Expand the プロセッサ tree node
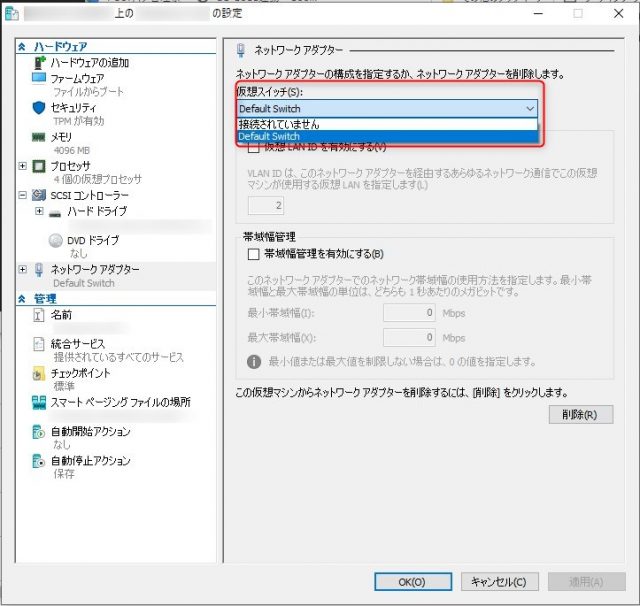 coord(22,166)
